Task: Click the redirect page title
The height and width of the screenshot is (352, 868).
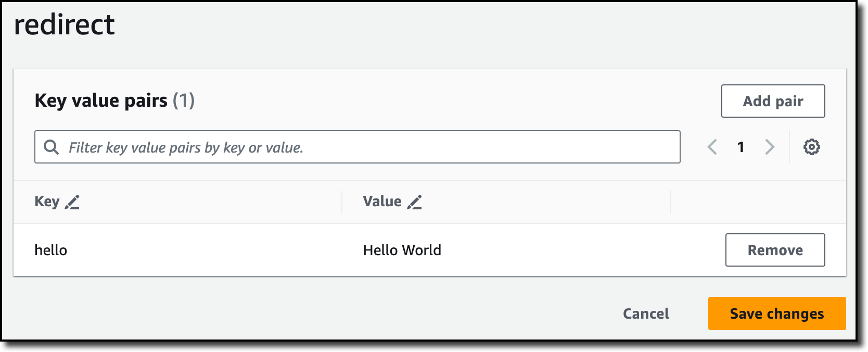Action: coord(64,24)
